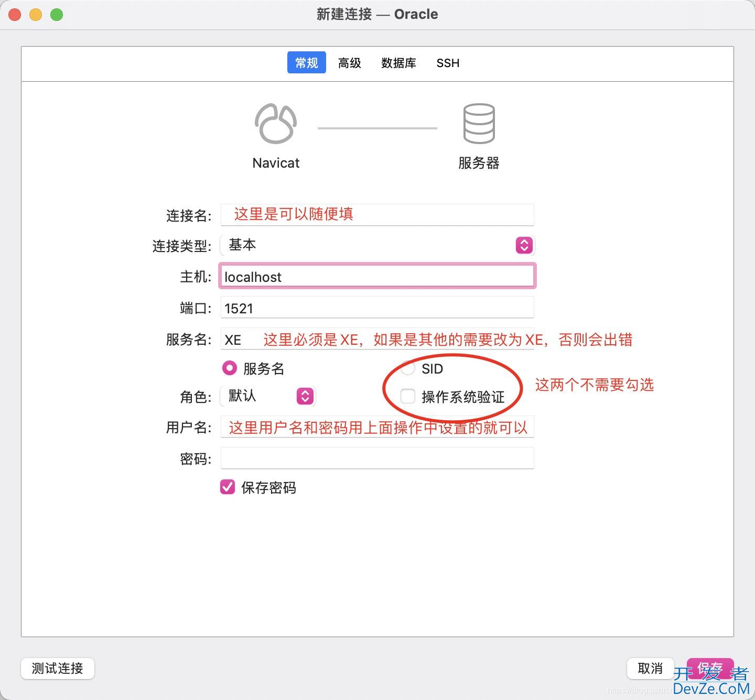Click the 服务名 field containing XE
The image size is (755, 700).
(x=377, y=339)
